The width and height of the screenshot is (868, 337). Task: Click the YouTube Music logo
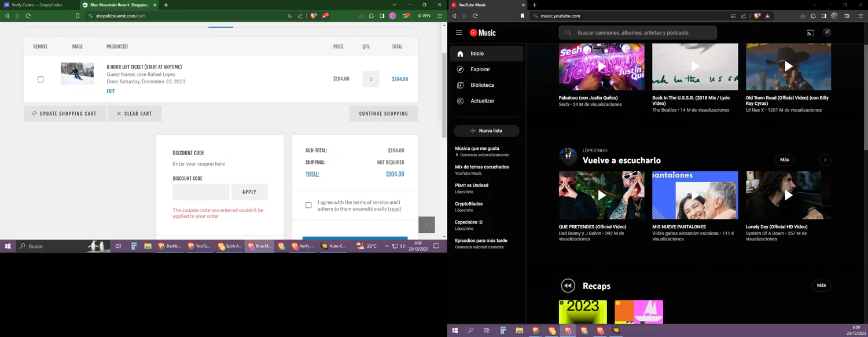(483, 33)
